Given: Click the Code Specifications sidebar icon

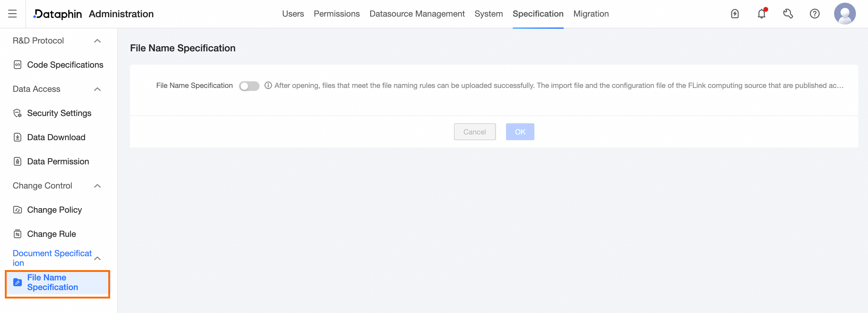Looking at the screenshot, I should (x=18, y=65).
